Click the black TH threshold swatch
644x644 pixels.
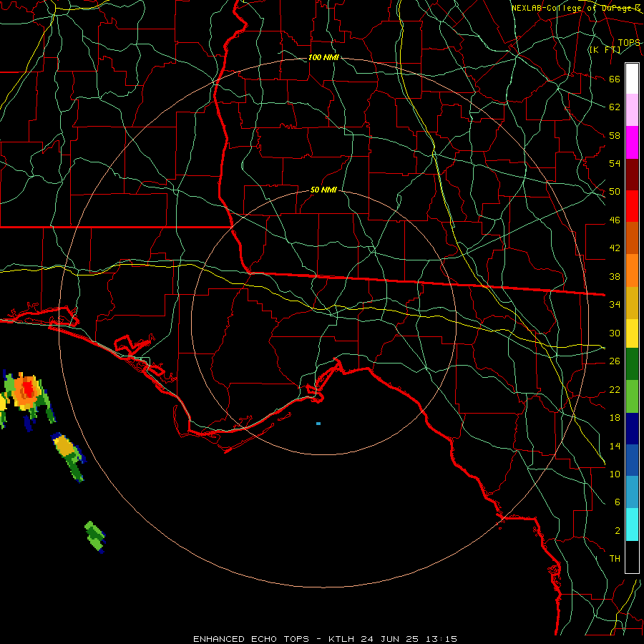632,557
